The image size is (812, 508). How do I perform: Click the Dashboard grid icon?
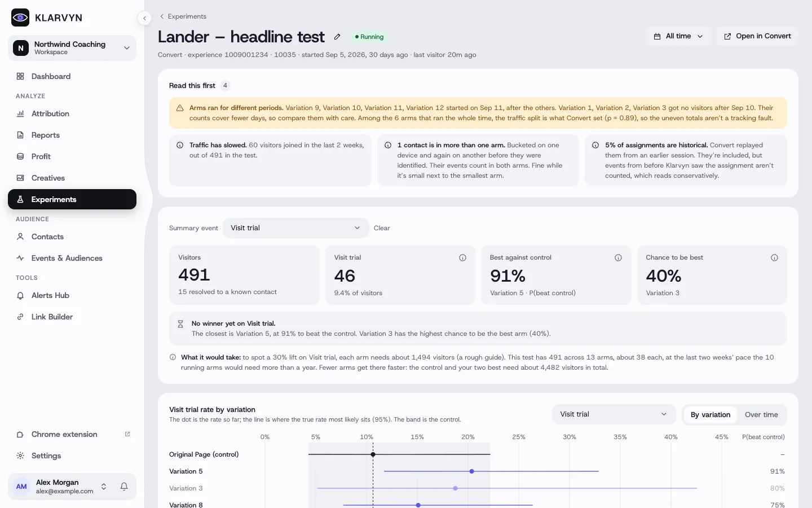(20, 76)
